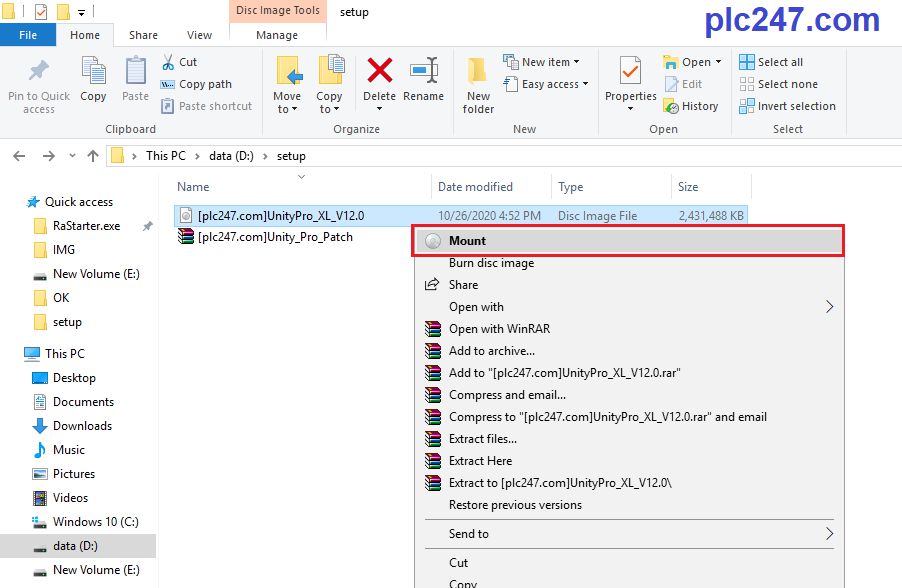Click the red Delete icon
The image size is (902, 588).
tap(380, 71)
